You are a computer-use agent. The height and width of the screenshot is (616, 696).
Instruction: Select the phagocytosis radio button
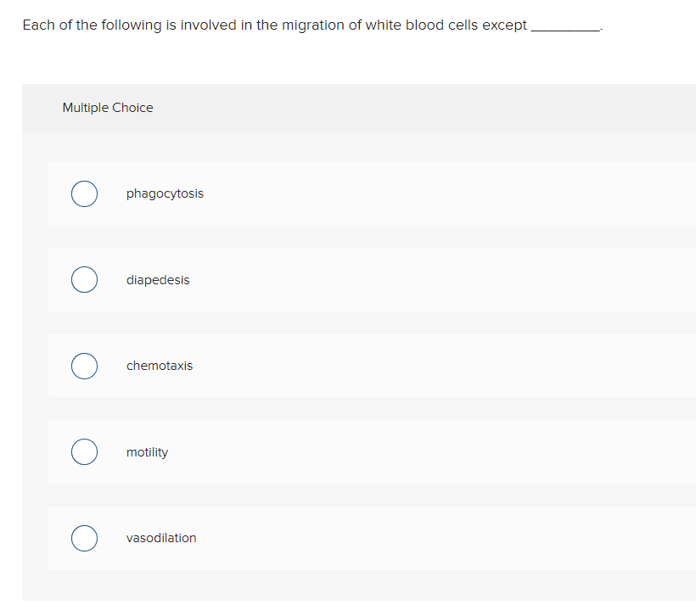tap(84, 193)
